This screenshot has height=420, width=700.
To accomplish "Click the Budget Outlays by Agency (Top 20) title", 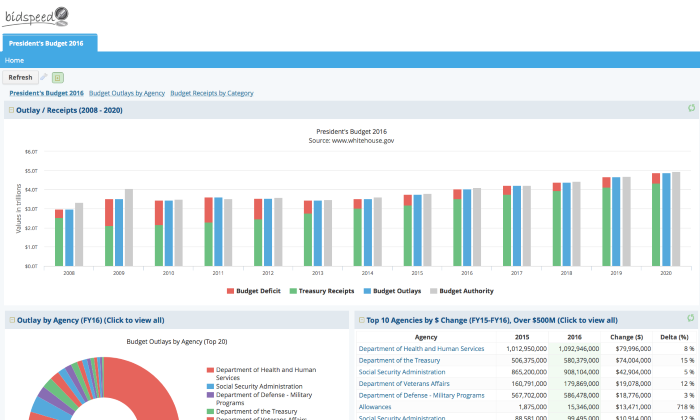I will (x=177, y=341).
